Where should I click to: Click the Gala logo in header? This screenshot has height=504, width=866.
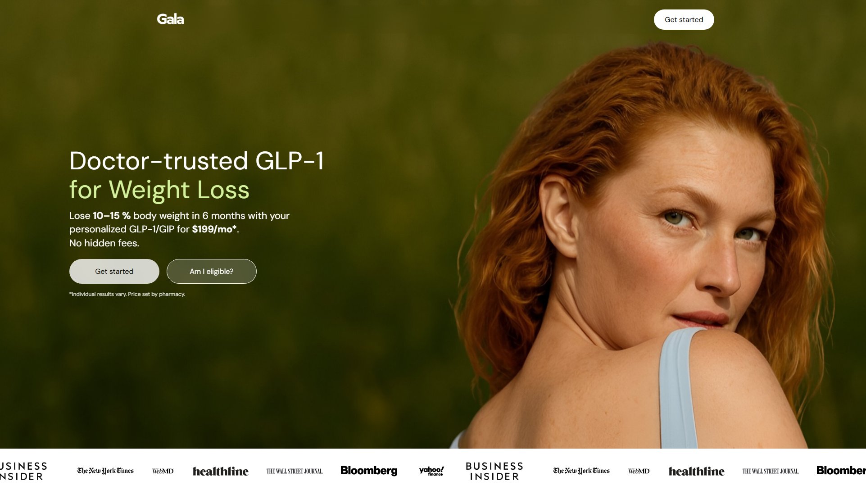170,19
